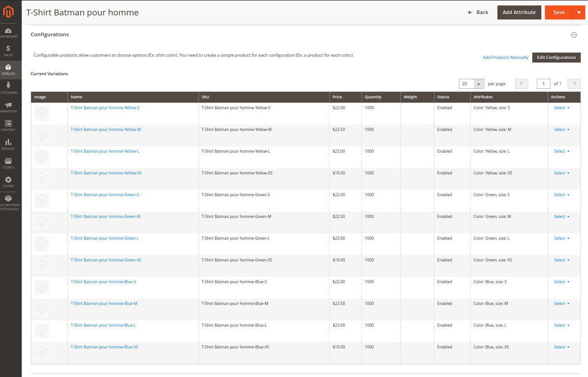Open Select actions for Yellow-S row
This screenshot has height=377, width=588.
tap(562, 108)
